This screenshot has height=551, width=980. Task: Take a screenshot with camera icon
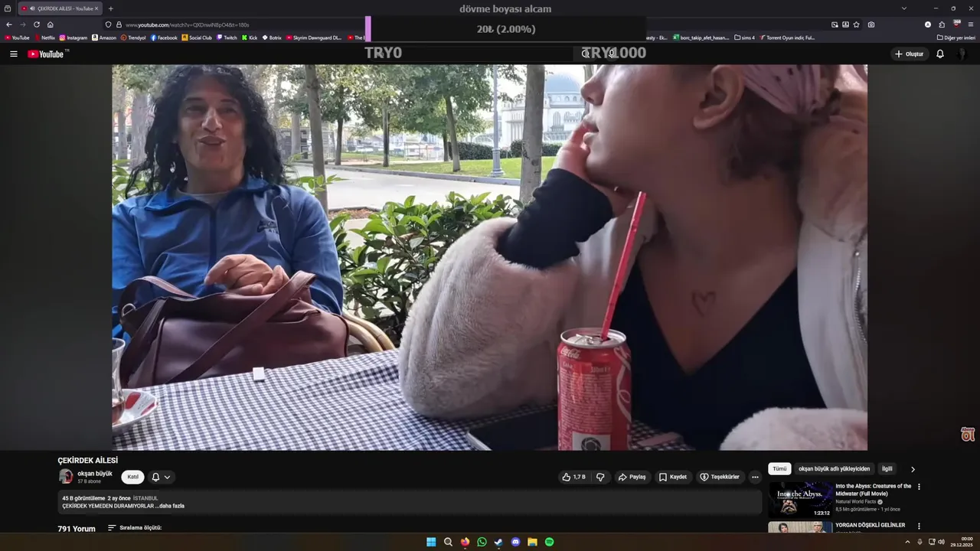coord(871,24)
